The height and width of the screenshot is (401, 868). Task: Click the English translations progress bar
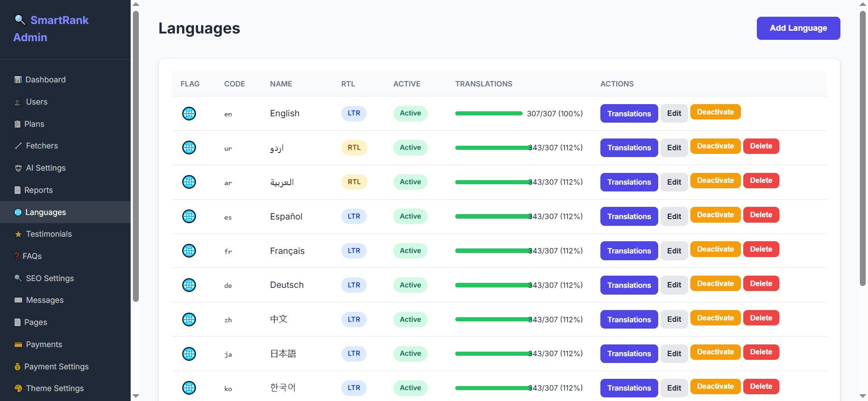tap(488, 114)
